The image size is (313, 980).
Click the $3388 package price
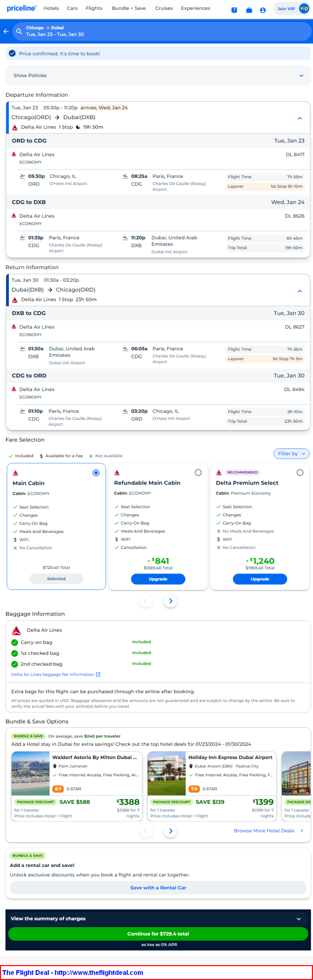click(x=128, y=802)
